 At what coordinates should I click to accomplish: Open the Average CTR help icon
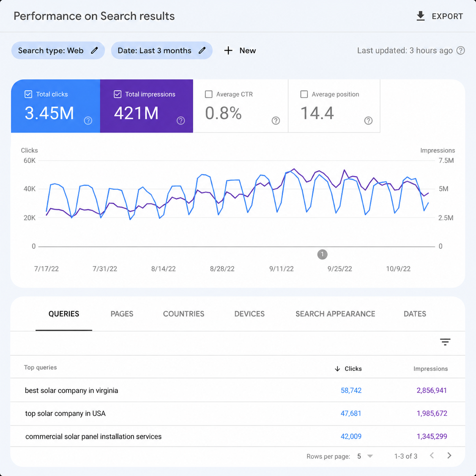(276, 121)
